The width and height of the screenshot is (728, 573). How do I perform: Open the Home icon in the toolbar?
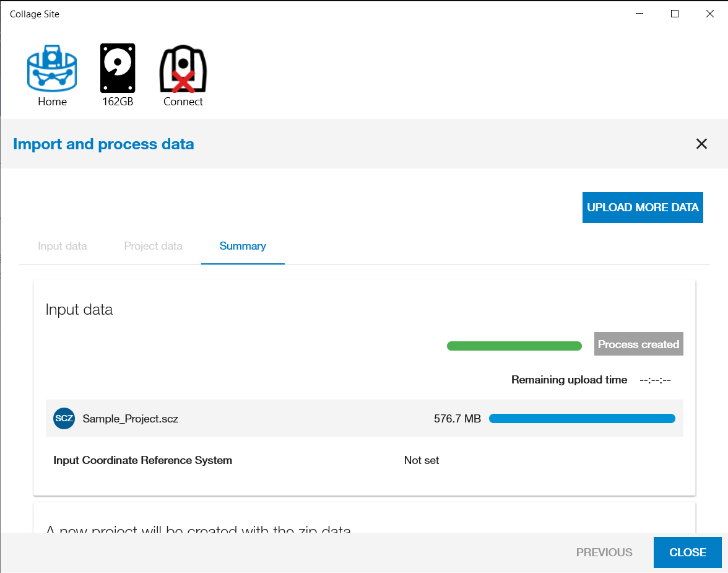pyautogui.click(x=52, y=69)
